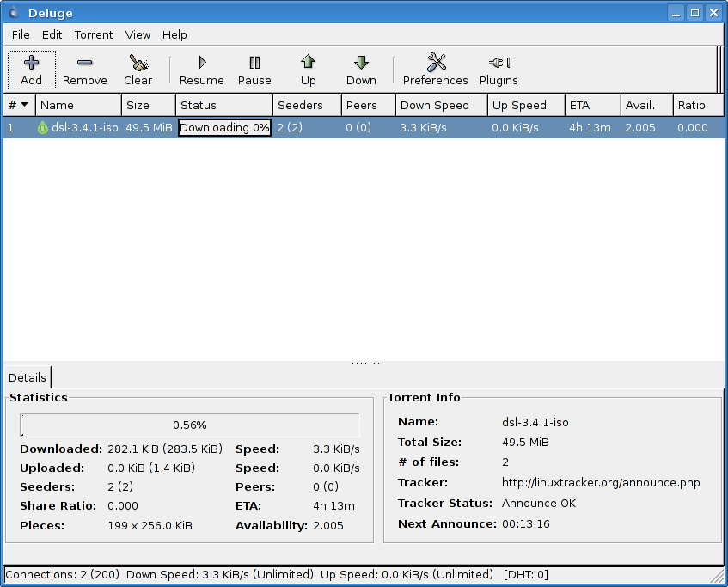728x587 pixels.
Task: Click the Add torrent plus icon
Action: [x=31, y=63]
